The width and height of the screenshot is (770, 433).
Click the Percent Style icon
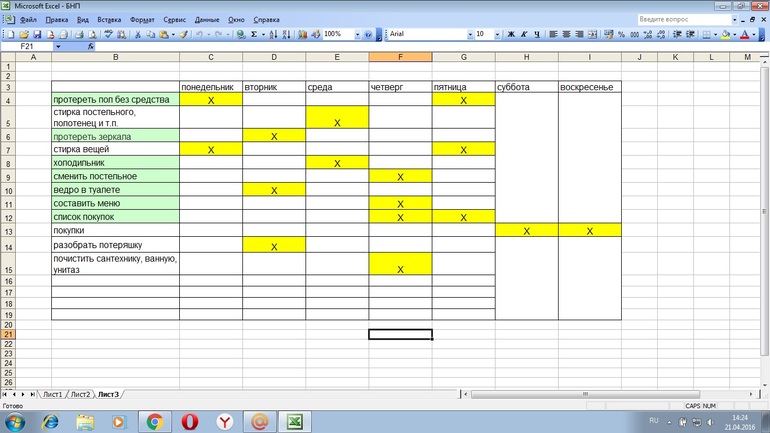pos(621,34)
